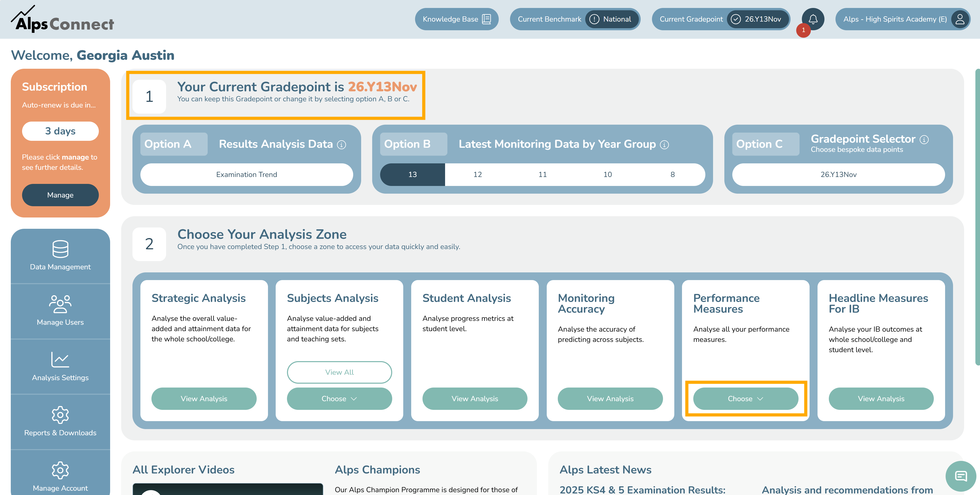The image size is (980, 495).
Task: Click View All under Subjects Analysis
Action: coord(339,372)
